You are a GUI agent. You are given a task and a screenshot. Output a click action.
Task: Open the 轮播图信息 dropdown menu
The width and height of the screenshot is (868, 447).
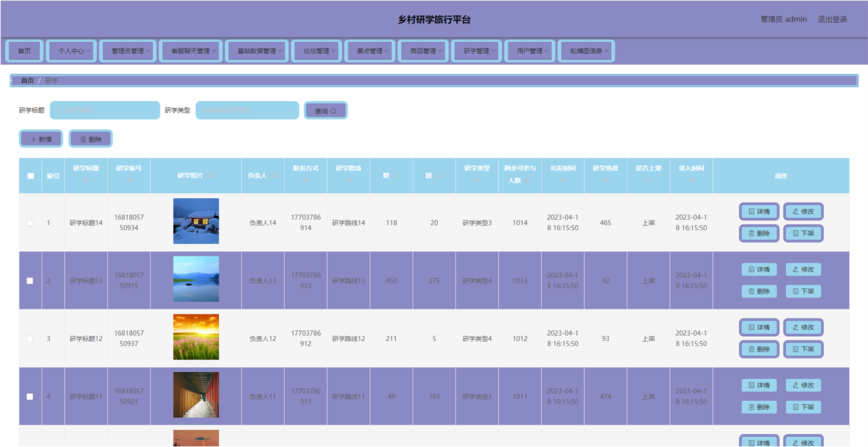click(586, 51)
